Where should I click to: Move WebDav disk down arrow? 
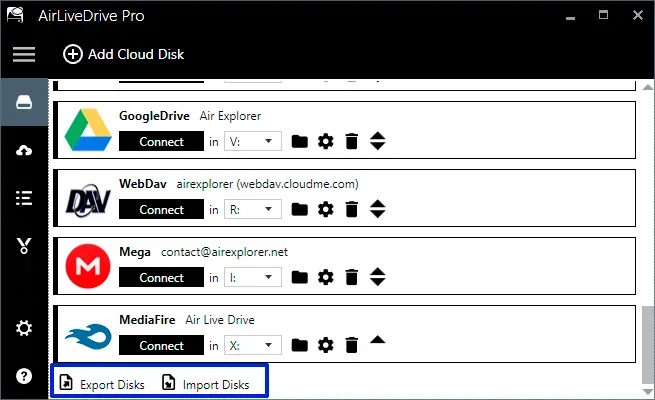point(378,214)
